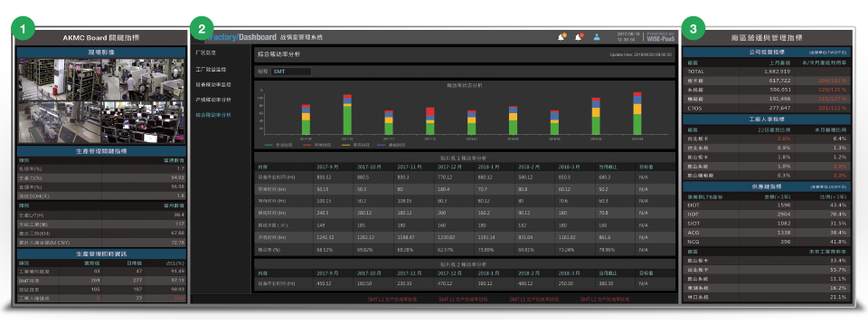Click the red 2.6% personnel value

pos(783,139)
